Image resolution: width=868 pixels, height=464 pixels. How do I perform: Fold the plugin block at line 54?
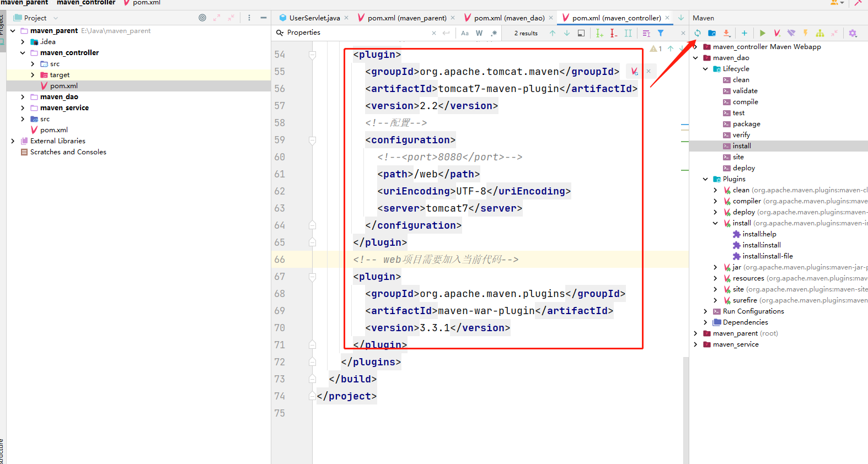[312, 55]
